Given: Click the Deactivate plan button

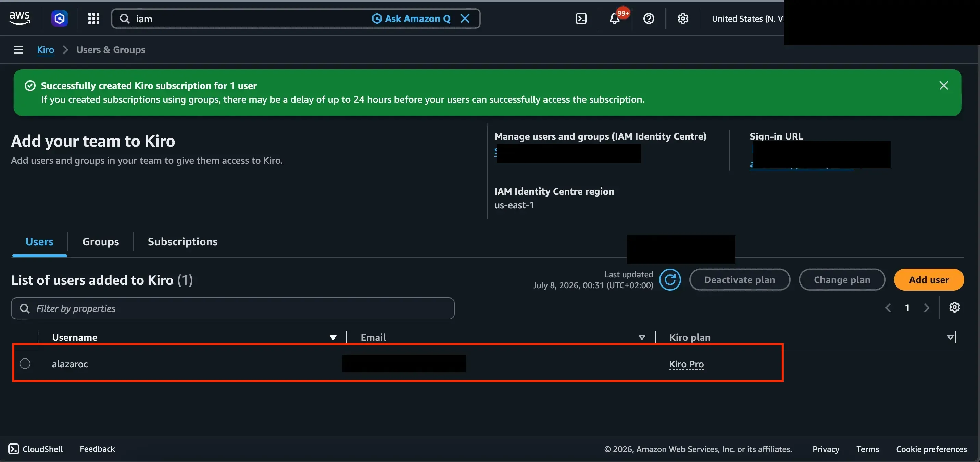Looking at the screenshot, I should click(740, 280).
